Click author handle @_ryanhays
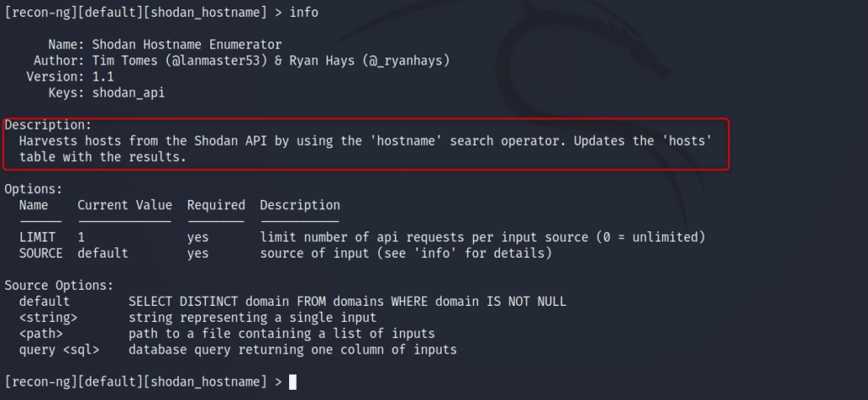 pos(403,61)
